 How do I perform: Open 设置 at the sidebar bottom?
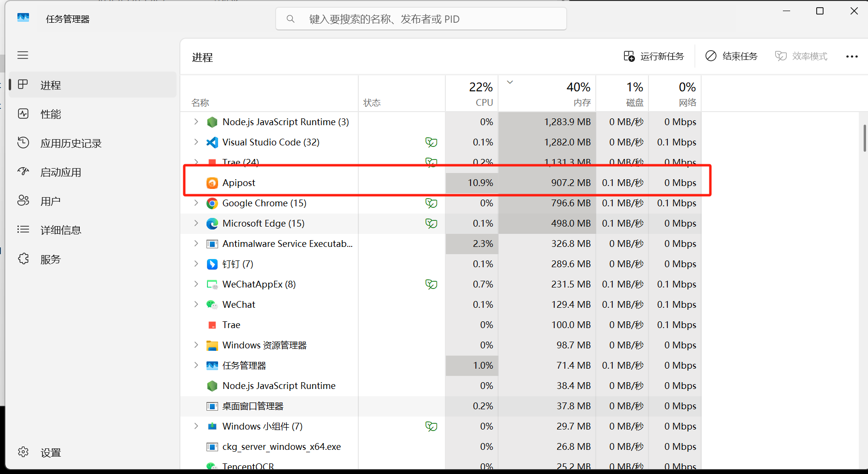tap(92, 452)
